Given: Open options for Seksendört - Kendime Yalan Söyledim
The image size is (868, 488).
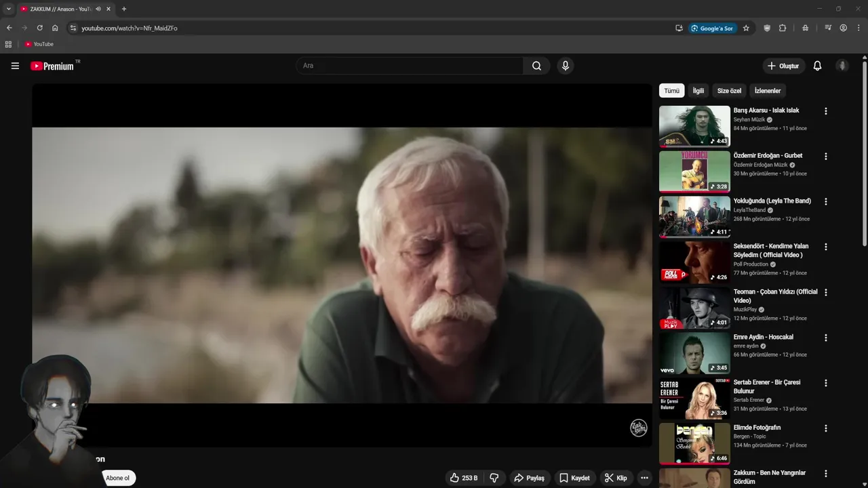Looking at the screenshot, I should (825, 247).
